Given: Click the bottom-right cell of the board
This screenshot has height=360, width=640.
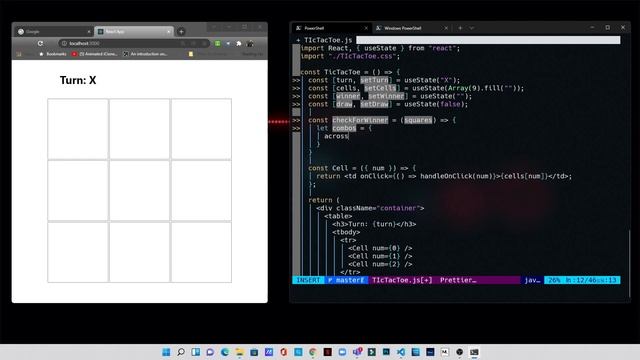Looking at the screenshot, I should click(201, 252).
